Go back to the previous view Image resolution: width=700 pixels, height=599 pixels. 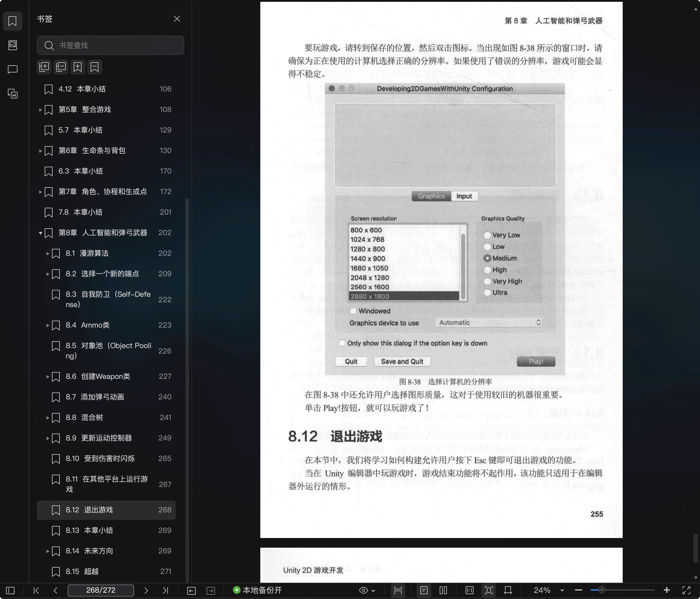click(x=191, y=590)
